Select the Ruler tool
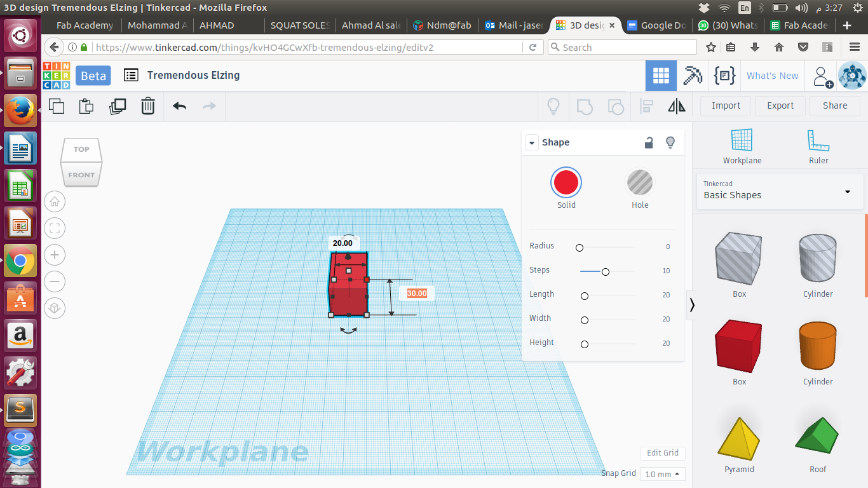This screenshot has height=488, width=868. (818, 146)
